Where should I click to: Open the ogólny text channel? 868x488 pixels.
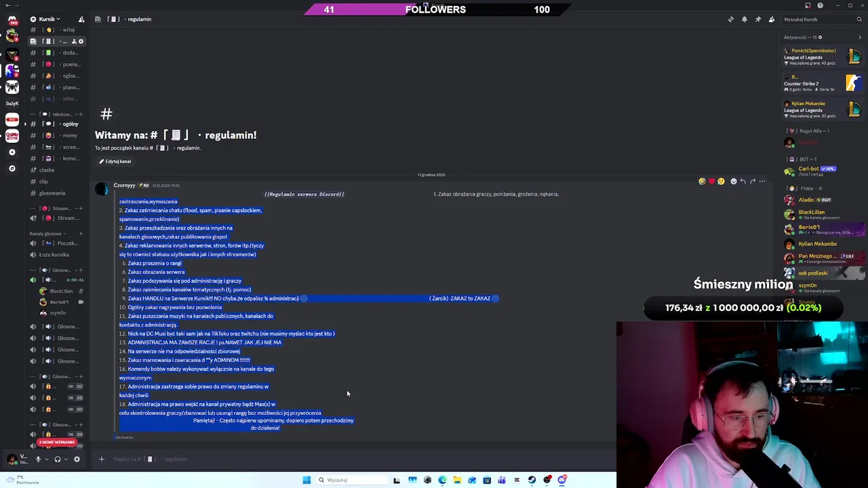point(57,124)
